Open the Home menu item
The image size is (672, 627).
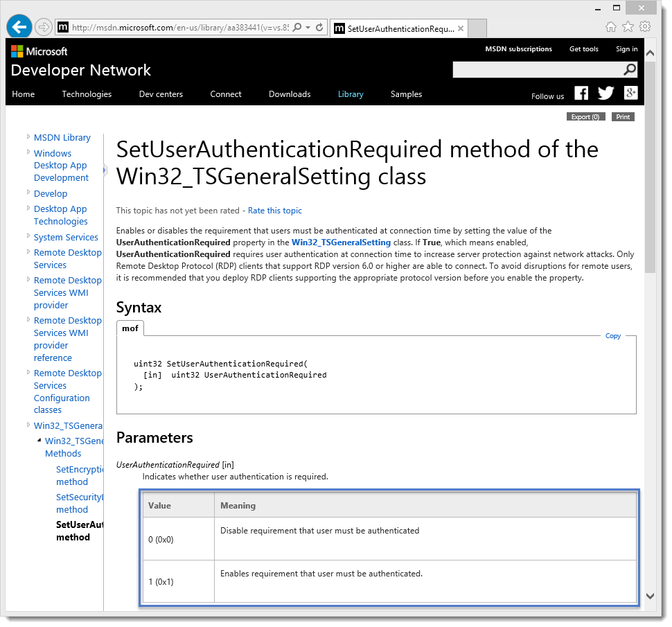23,94
